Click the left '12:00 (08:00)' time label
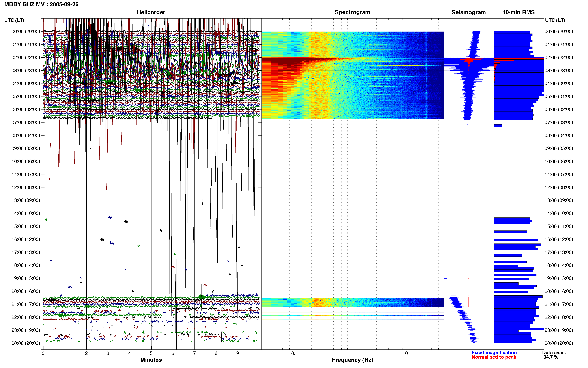Image resolution: width=588 pixels, height=368 pixels. pos(26,187)
